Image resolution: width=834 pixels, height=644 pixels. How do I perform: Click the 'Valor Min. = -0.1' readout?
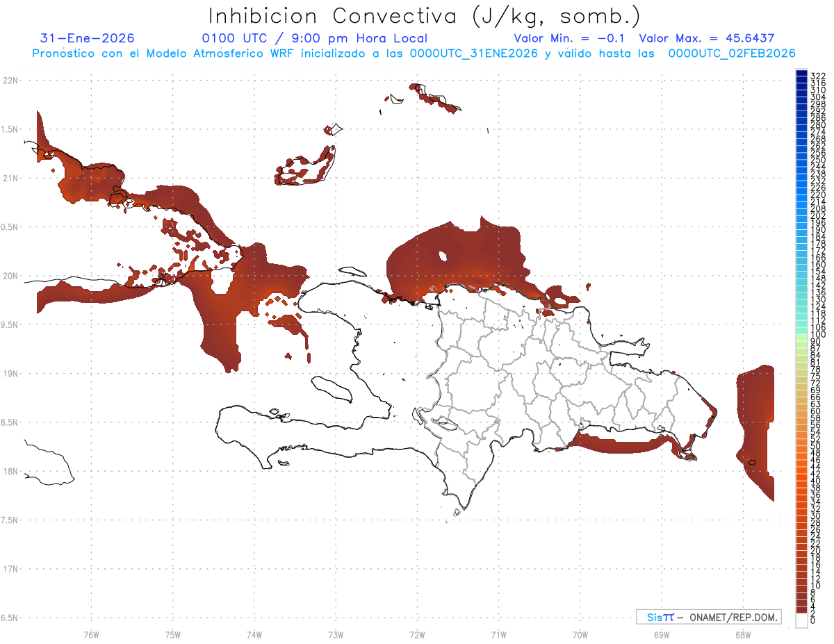570,38
